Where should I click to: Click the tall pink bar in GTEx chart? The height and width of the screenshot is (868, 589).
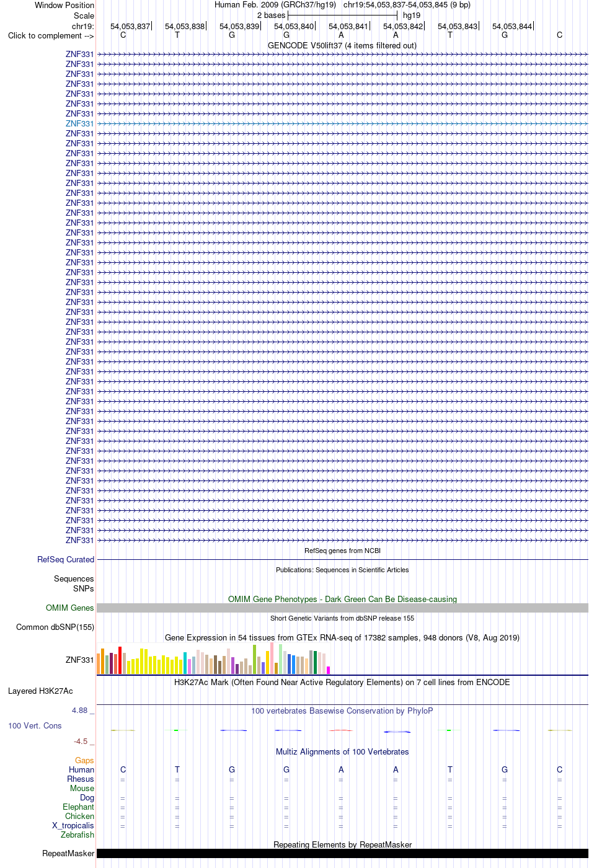point(272,658)
